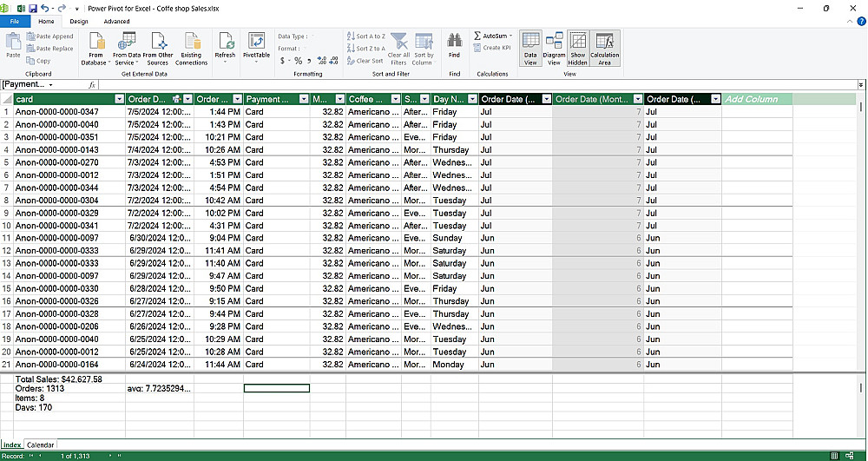868x461 pixels.
Task: Collapse the ribbon with the chevron
Action: tap(850, 22)
